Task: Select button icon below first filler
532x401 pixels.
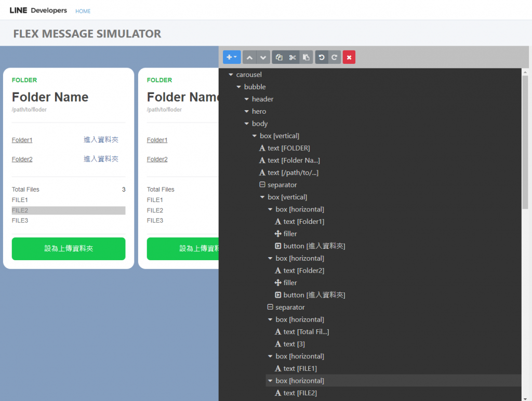Action: 278,246
